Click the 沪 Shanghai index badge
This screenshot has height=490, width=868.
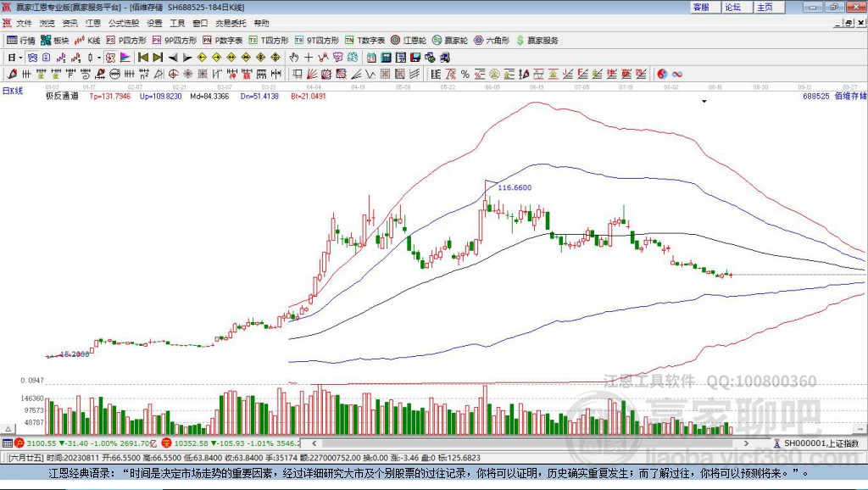click(19, 443)
